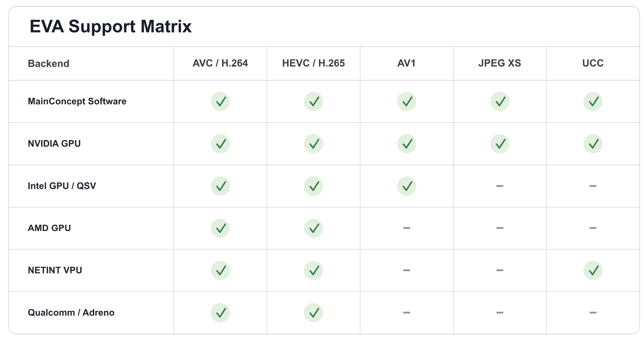
Task: Click MainConcept Software UCC checkmark icon
Action: 593,101
